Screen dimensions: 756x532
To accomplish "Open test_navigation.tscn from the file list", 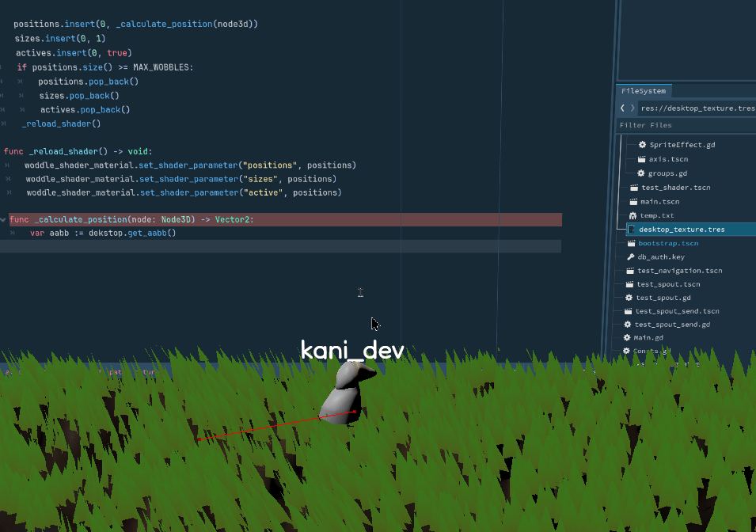I will [x=678, y=271].
